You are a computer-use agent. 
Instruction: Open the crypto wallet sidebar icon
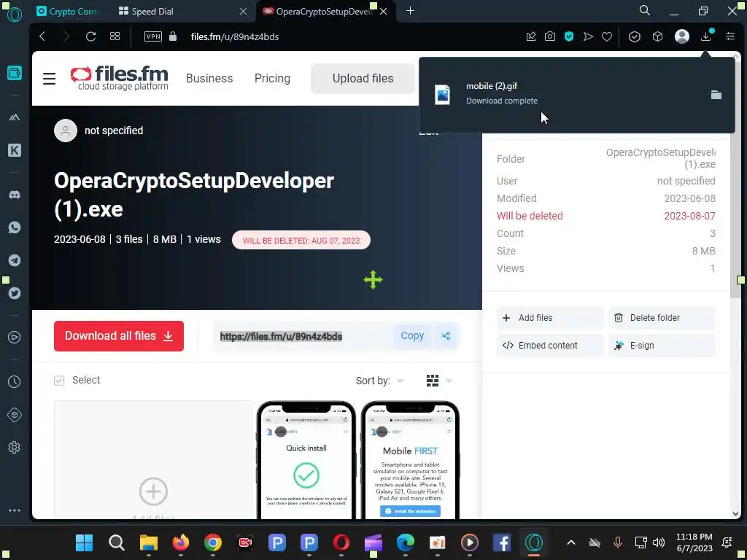tap(15, 74)
